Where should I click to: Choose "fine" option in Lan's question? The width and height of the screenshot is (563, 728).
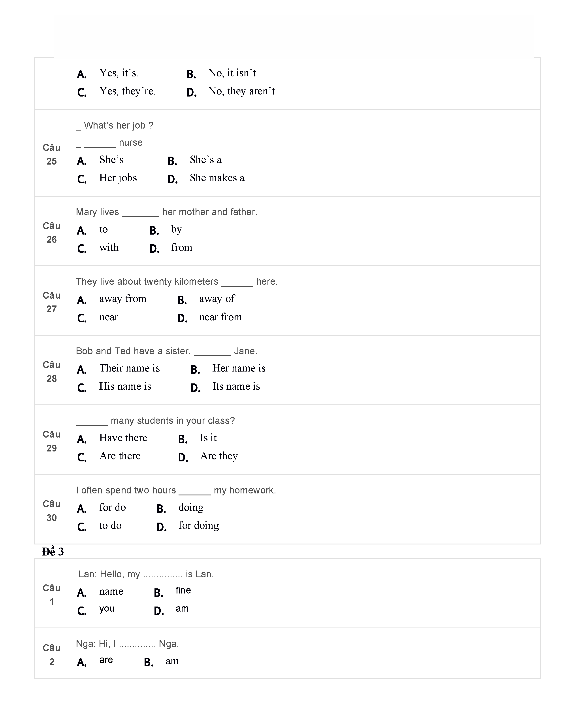click(x=183, y=591)
